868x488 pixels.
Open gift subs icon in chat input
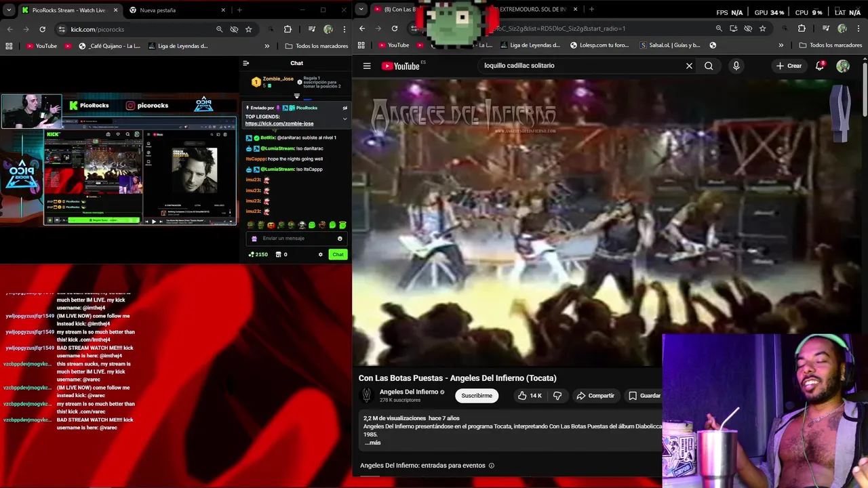pyautogui.click(x=254, y=239)
